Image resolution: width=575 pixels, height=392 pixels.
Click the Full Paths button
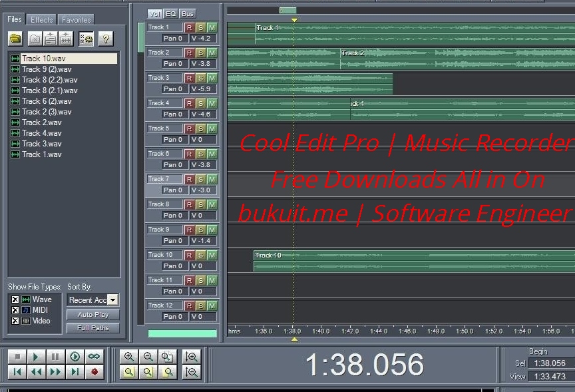pyautogui.click(x=93, y=328)
